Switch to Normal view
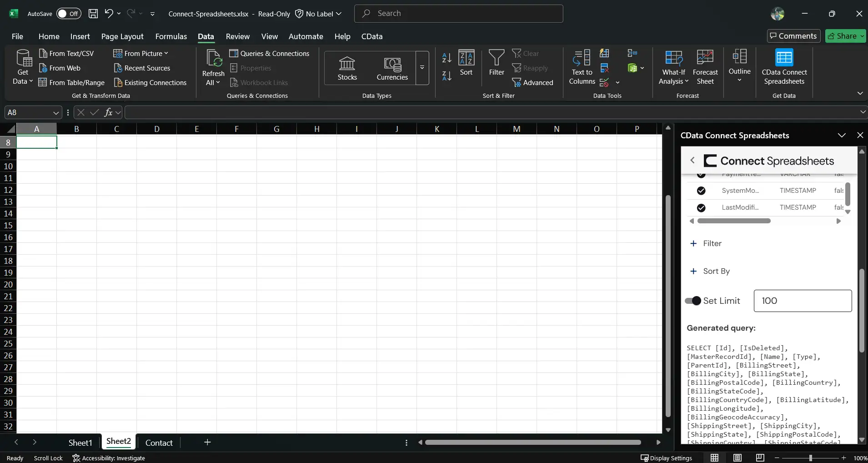This screenshot has width=868, height=463. tap(715, 458)
